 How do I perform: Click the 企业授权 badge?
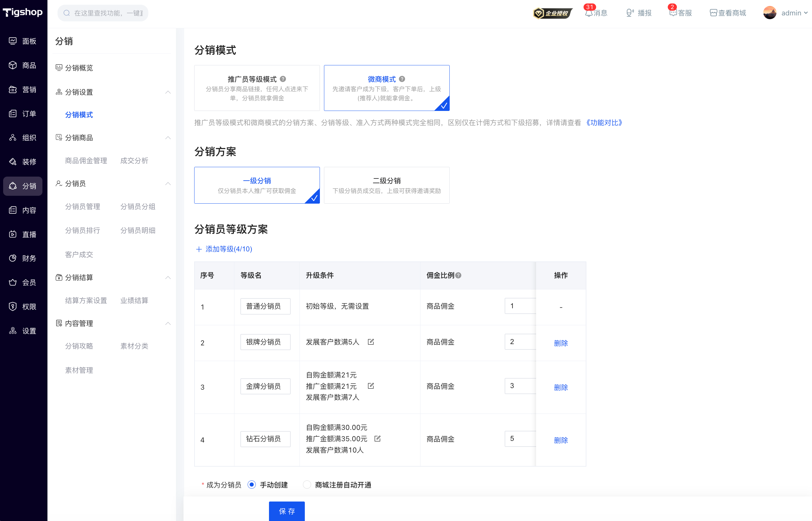coord(553,13)
